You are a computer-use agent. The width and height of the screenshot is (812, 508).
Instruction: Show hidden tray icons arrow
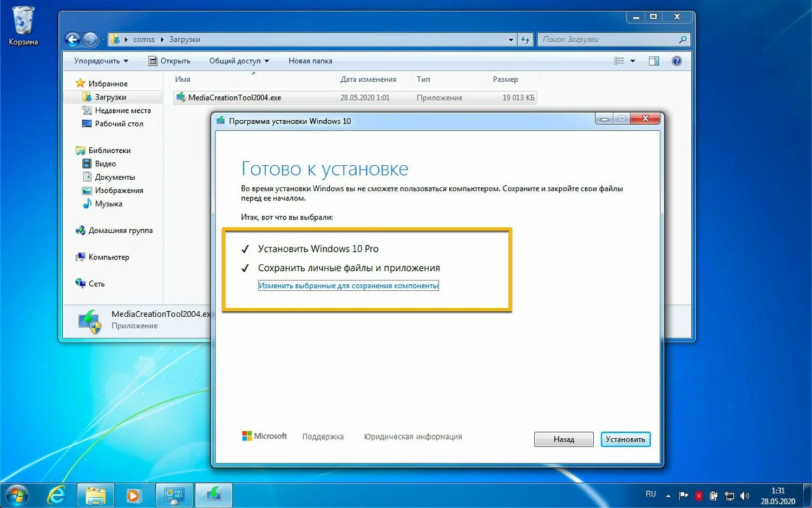(668, 496)
